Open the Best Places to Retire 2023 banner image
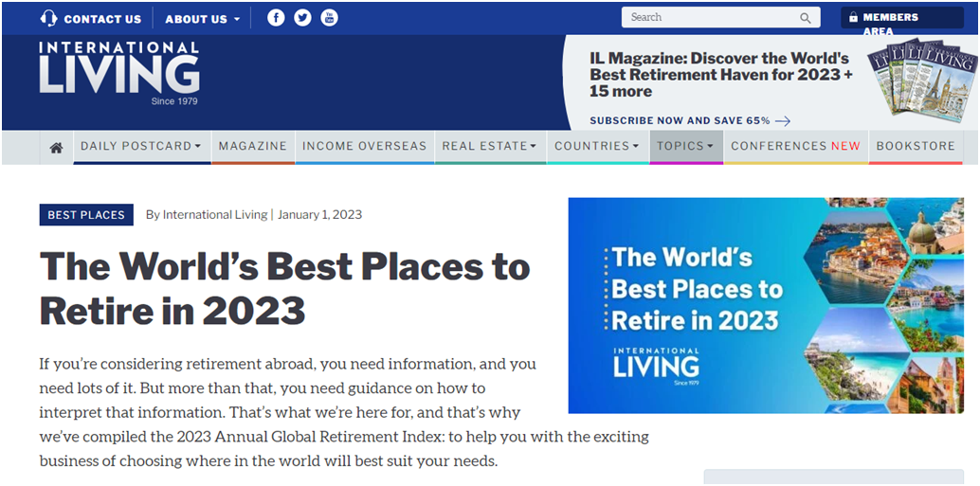The height and width of the screenshot is (486, 980). [766, 305]
